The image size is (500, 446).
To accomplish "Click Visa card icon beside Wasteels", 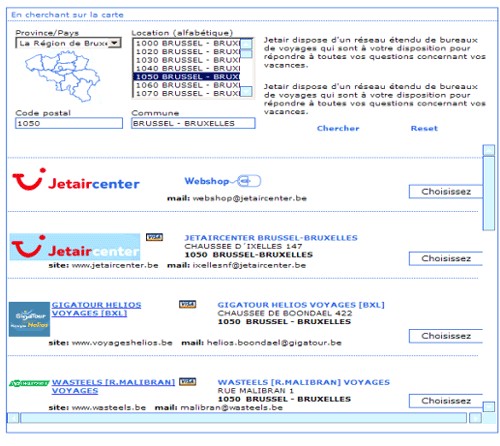I will coord(188,381).
